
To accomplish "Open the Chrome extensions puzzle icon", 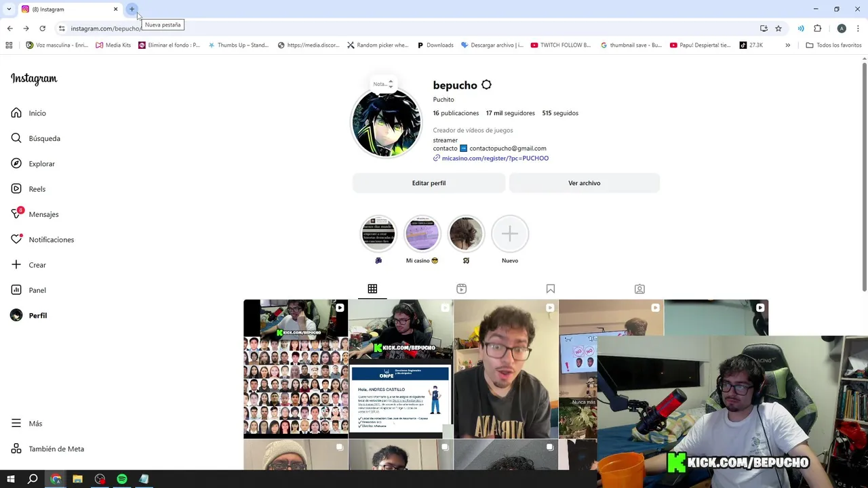I will click(x=817, y=28).
